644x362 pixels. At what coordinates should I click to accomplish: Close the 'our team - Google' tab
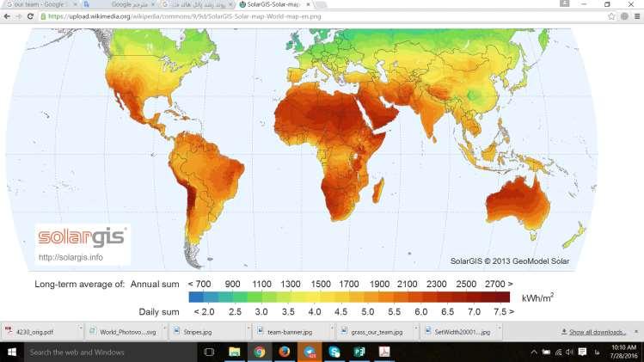click(x=75, y=4)
